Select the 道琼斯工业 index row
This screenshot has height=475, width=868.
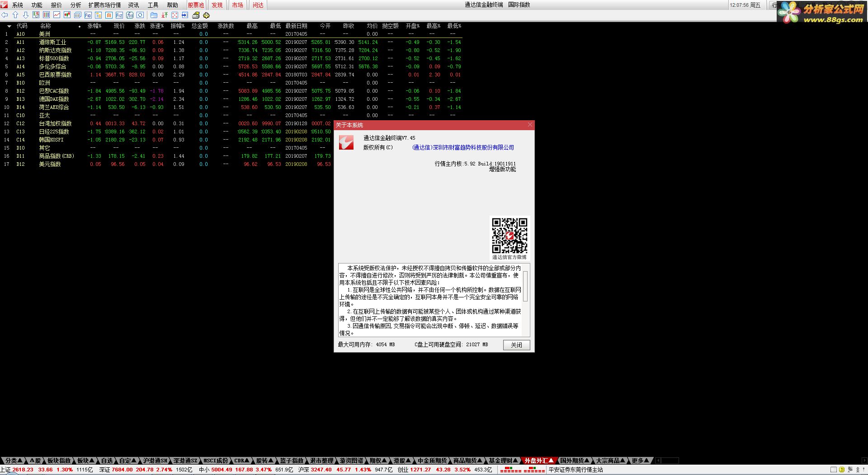tap(231, 42)
